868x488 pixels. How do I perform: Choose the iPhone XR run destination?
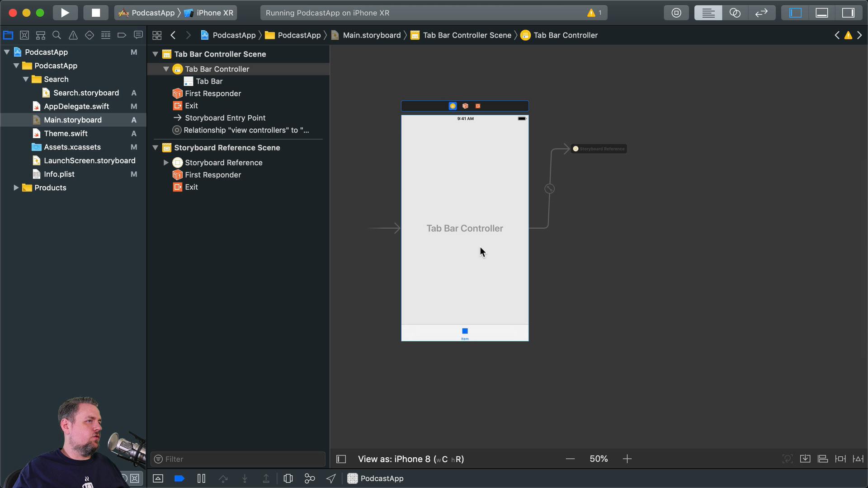pos(209,13)
